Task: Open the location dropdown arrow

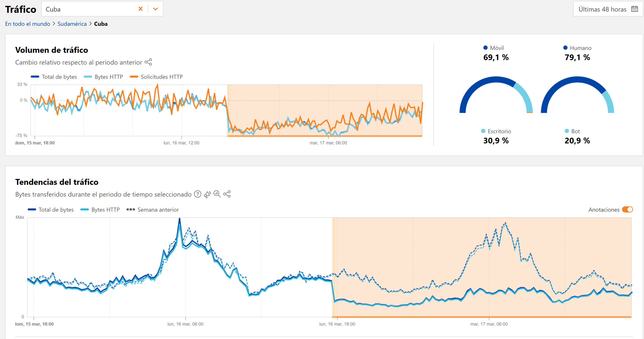Action: 155,9
